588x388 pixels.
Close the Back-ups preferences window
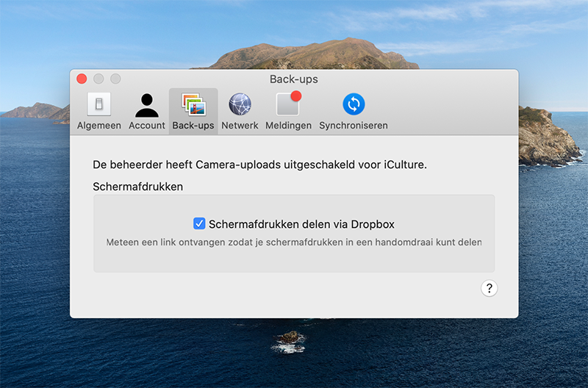click(82, 79)
